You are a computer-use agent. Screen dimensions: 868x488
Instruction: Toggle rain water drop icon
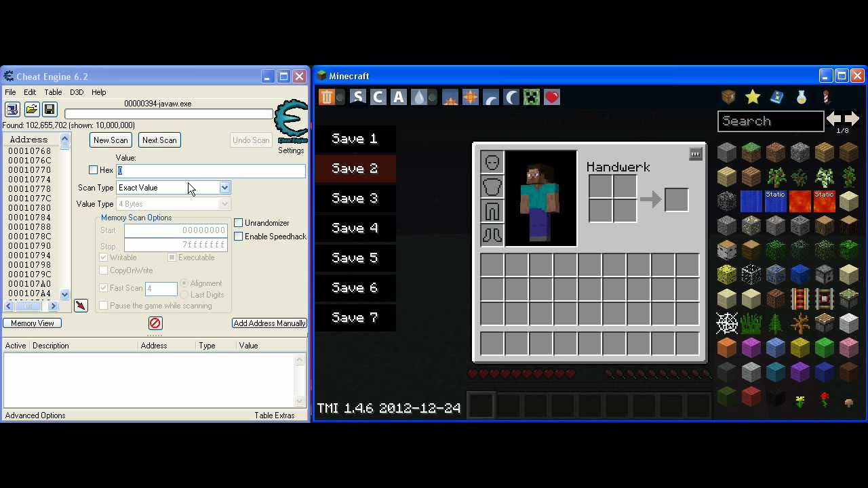coord(419,97)
